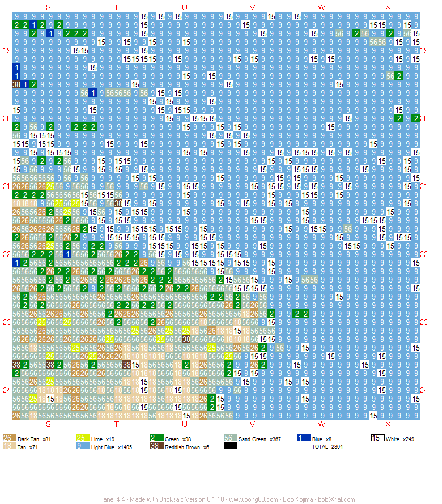This screenshot has width=442, height=504.
Task: Pick the Tan 18 legend swatch
Action: tap(9, 446)
